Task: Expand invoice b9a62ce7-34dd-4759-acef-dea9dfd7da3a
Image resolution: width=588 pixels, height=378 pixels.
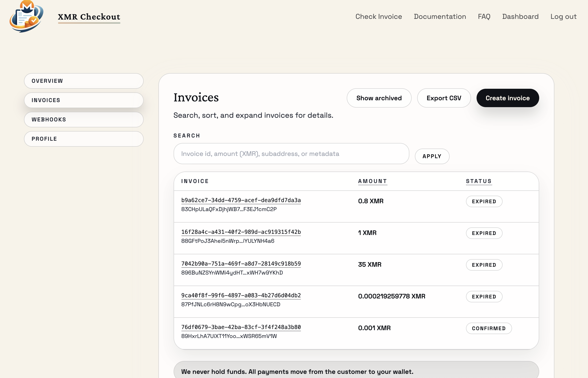Action: point(241,200)
